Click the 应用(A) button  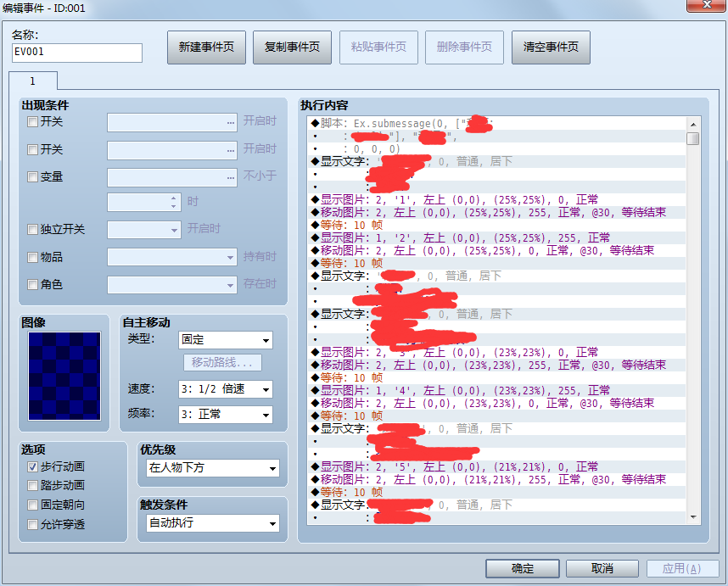tap(681, 568)
